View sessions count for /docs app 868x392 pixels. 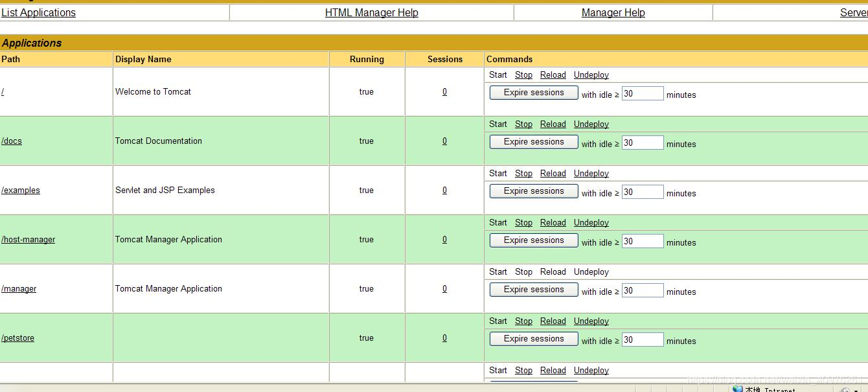pyautogui.click(x=444, y=141)
